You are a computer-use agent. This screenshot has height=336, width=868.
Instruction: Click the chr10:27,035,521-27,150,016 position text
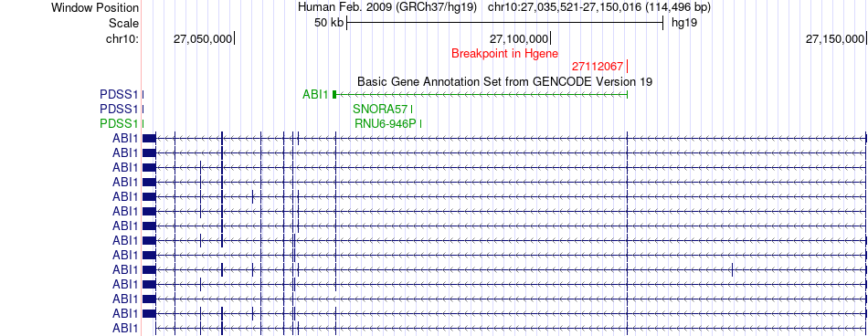click(599, 8)
